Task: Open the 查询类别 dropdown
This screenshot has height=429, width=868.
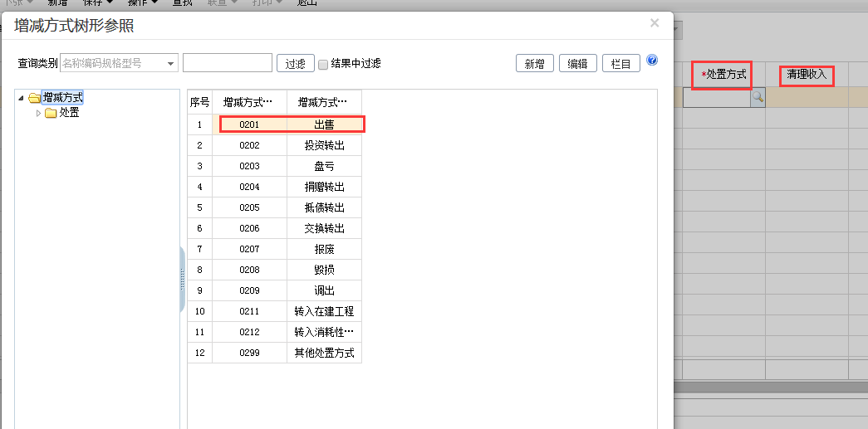Action: click(x=171, y=63)
